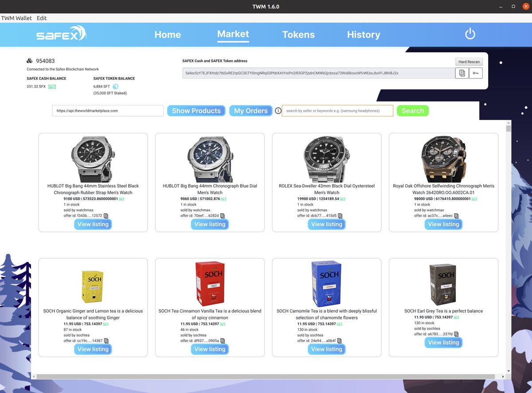The width and height of the screenshot is (532, 393).
Task: View listing for HUBLOT Chronograph Blue Dial watch
Action: 210,224
